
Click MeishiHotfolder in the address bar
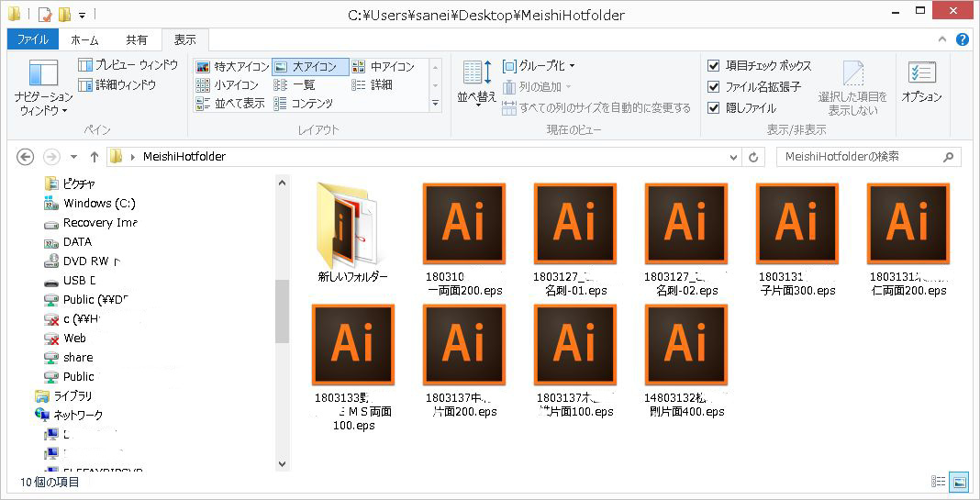pos(184,157)
